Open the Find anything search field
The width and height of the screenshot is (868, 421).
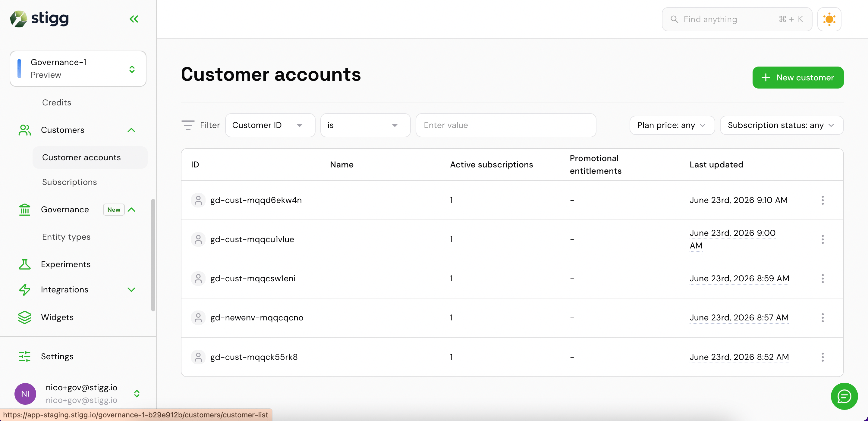pos(737,19)
